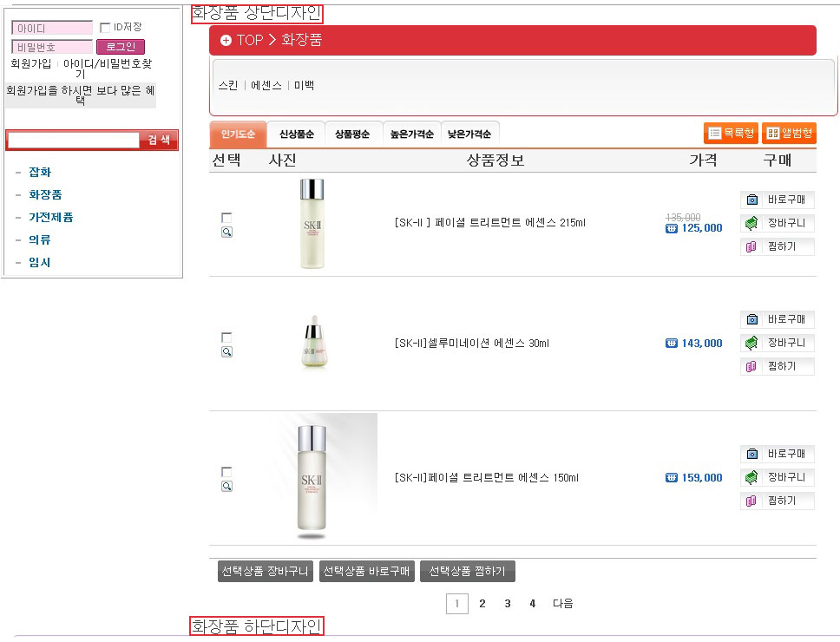
Task: Go to page 2 of results
Action: 482,604
